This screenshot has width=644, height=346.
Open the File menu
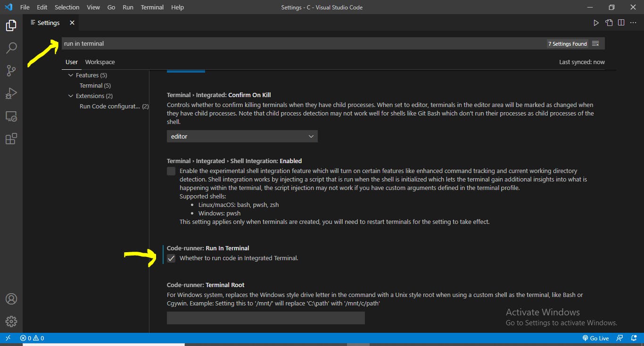(x=25, y=7)
